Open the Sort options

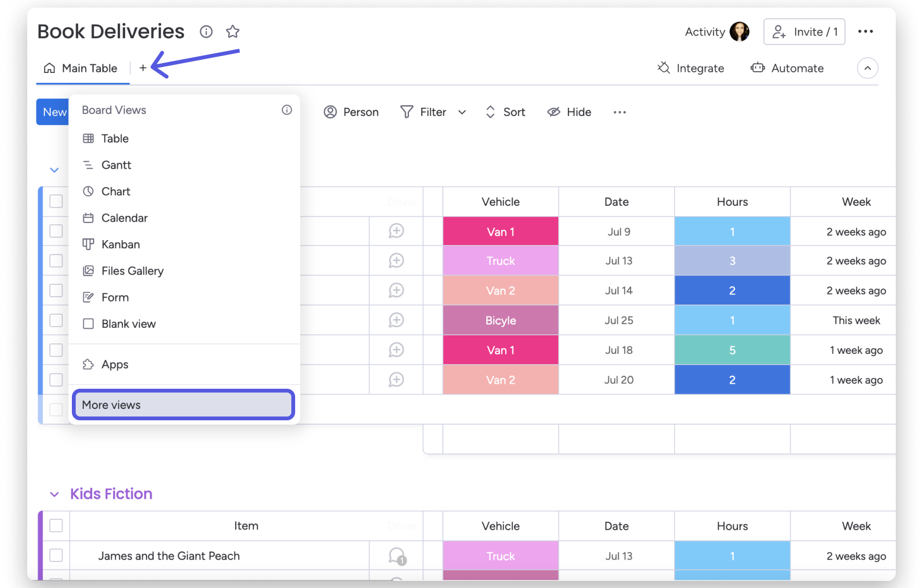(x=505, y=112)
